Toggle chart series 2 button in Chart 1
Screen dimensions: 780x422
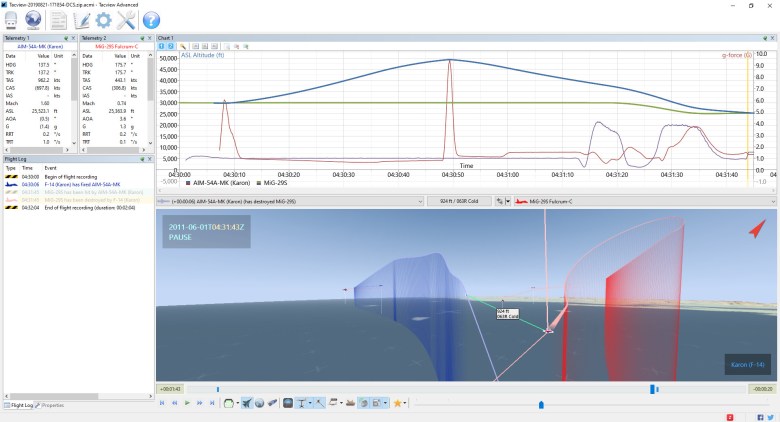[x=171, y=46]
